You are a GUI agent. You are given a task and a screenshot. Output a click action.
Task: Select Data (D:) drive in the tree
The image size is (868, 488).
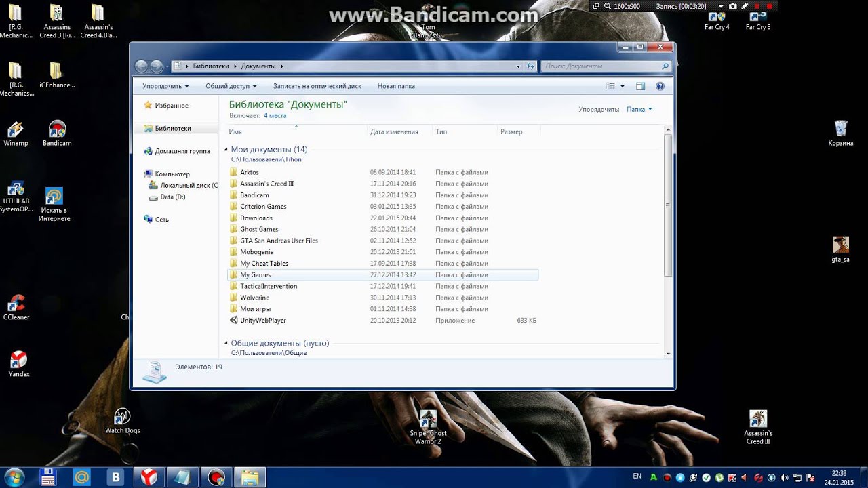(x=167, y=197)
